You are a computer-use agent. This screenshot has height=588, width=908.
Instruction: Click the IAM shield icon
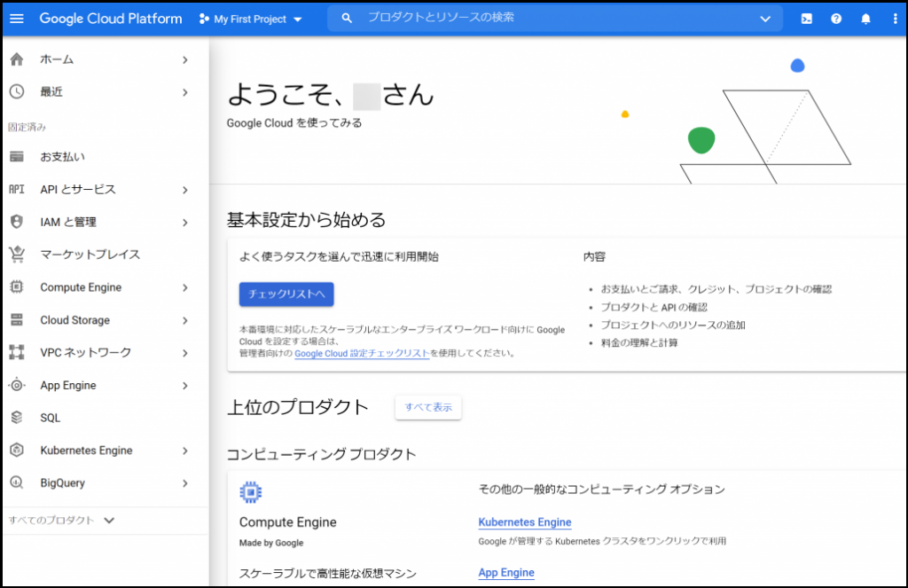point(17,222)
